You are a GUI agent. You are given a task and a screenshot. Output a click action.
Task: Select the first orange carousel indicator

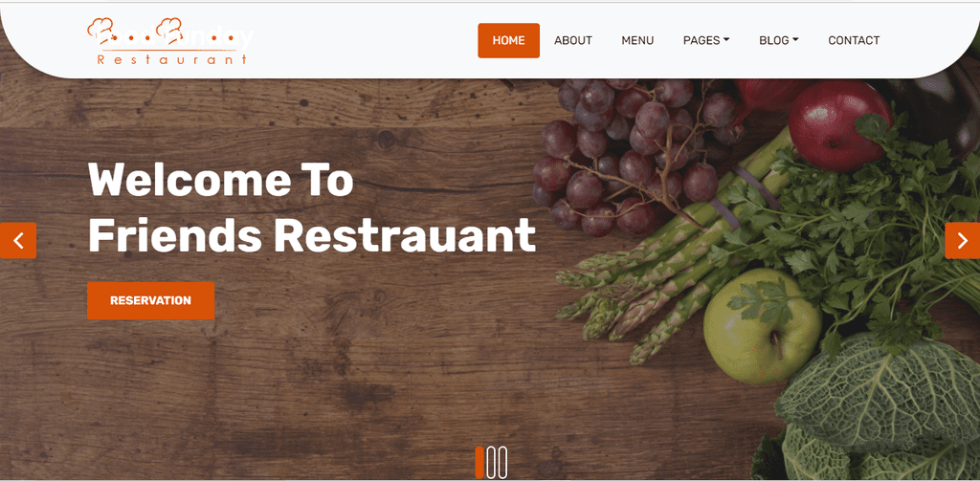[x=479, y=462]
